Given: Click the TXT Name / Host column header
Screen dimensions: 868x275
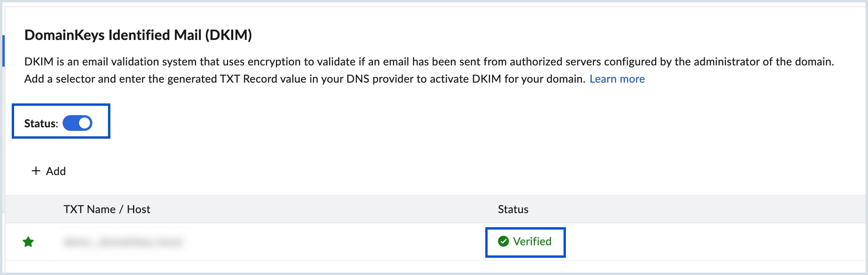Looking at the screenshot, I should pos(106,209).
